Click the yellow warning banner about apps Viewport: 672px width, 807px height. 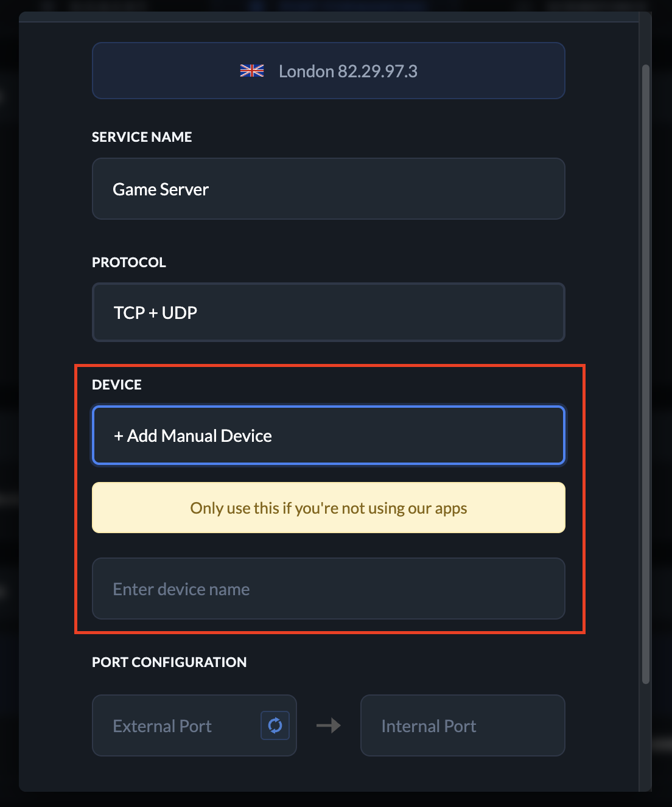(x=328, y=508)
